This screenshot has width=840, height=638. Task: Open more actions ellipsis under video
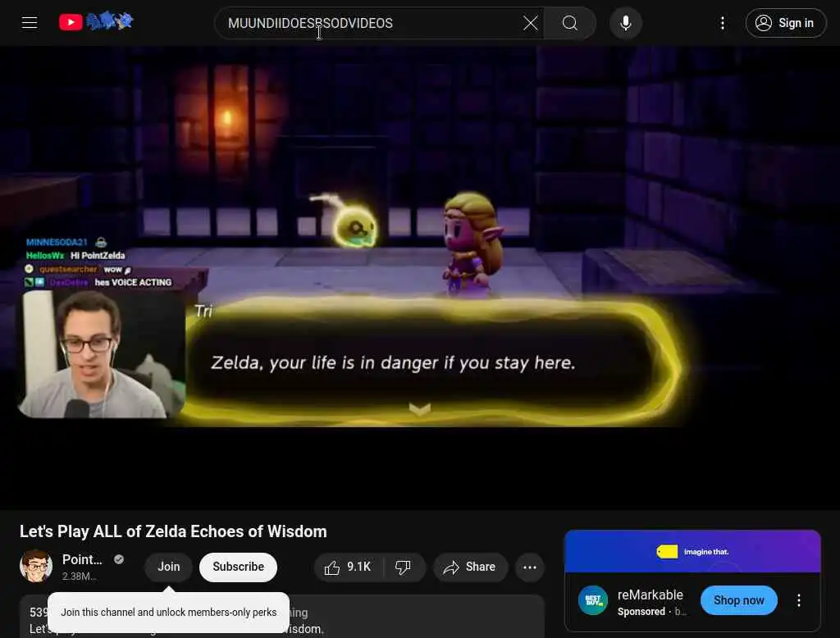coord(530,567)
